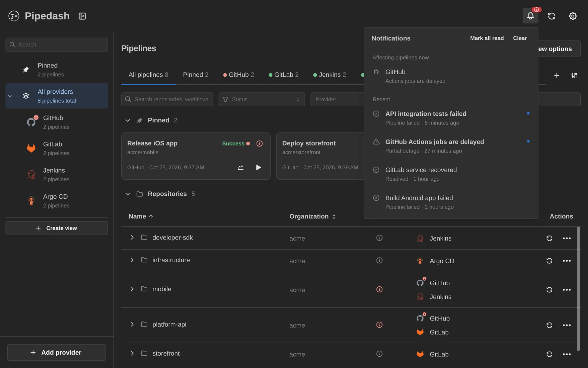Switch to the GitHub tab
Image resolution: width=588 pixels, height=368 pixels.
click(239, 75)
